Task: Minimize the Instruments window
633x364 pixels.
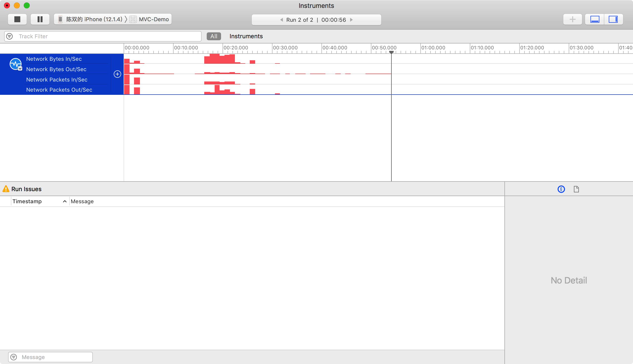Action: (x=17, y=5)
